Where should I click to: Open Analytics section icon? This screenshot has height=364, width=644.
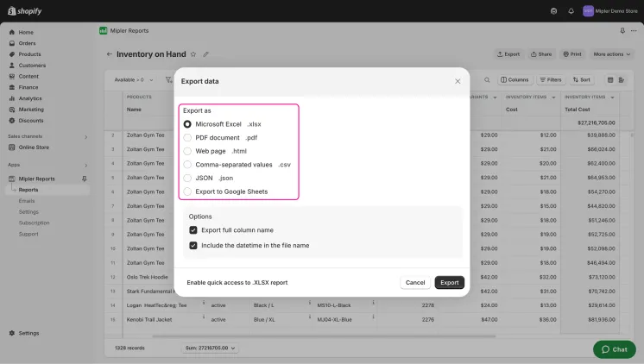[12, 98]
